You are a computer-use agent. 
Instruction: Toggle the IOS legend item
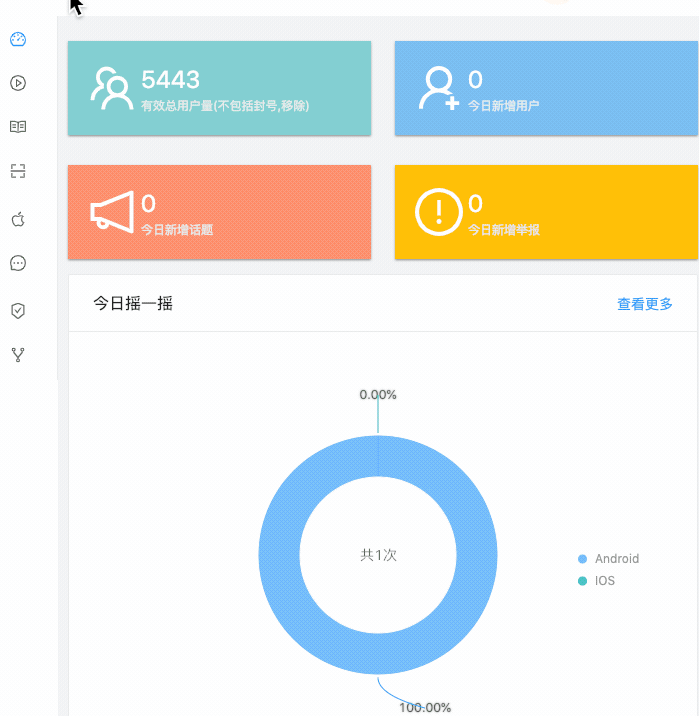pyautogui.click(x=596, y=581)
